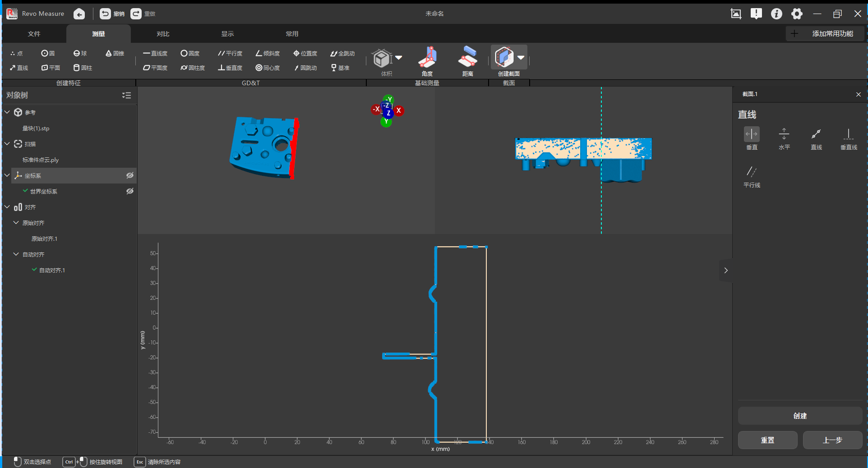The width and height of the screenshot is (868, 468).
Task: Open the settings gear in title bar
Action: tap(797, 14)
